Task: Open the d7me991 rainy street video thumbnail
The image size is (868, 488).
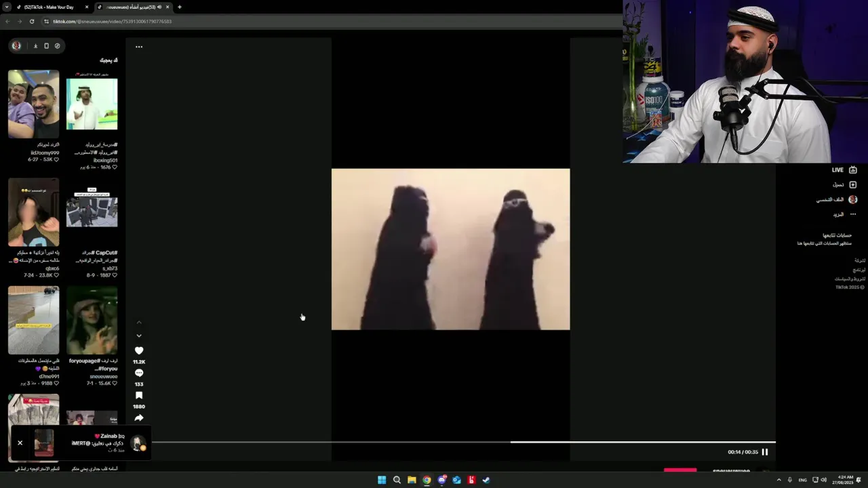Action: coord(33,320)
